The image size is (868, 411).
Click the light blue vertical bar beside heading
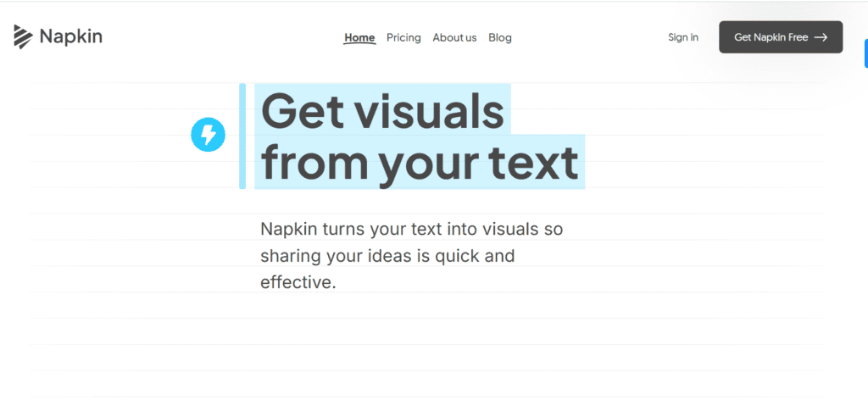[x=242, y=136]
